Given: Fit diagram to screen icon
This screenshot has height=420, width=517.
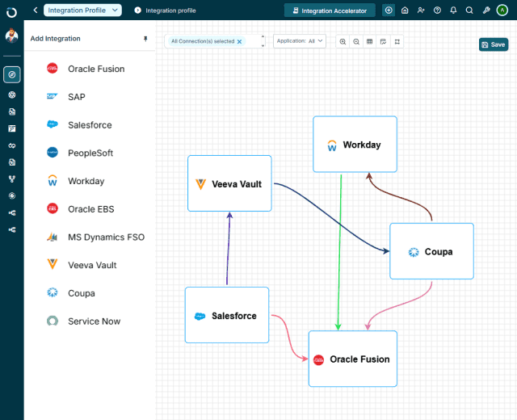Looking at the screenshot, I should 397,41.
